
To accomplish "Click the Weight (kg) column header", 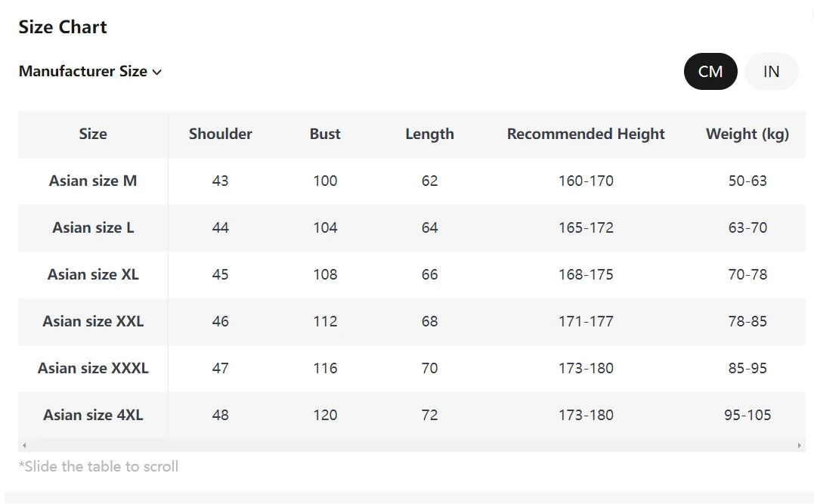I will point(747,135).
